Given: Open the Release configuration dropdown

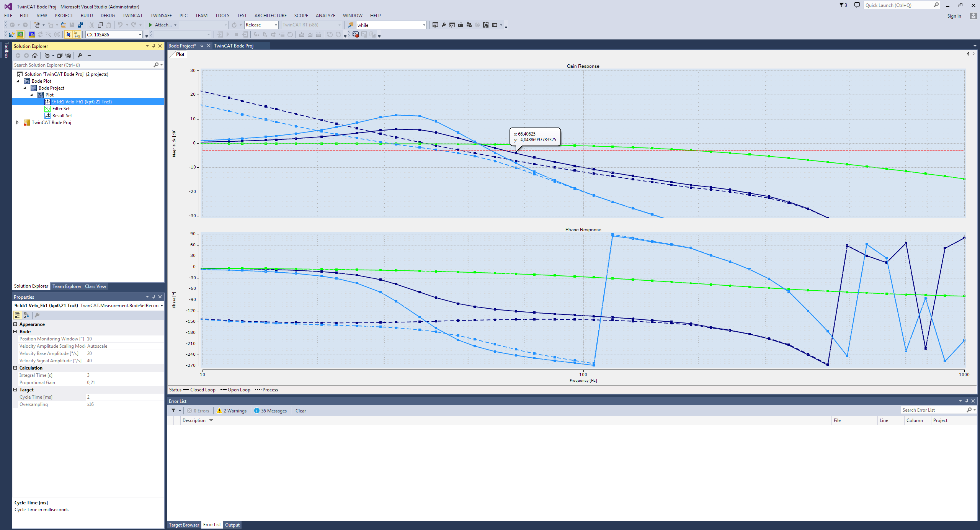Looking at the screenshot, I should [276, 25].
